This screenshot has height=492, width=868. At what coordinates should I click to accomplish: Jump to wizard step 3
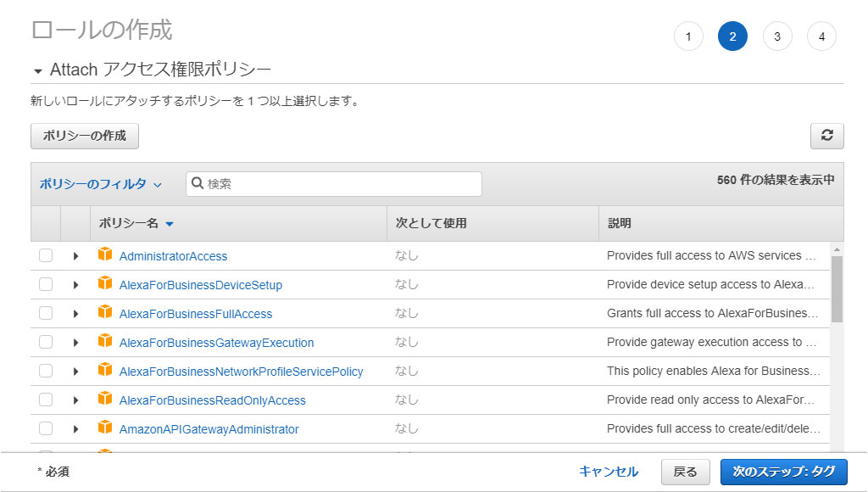point(777,36)
